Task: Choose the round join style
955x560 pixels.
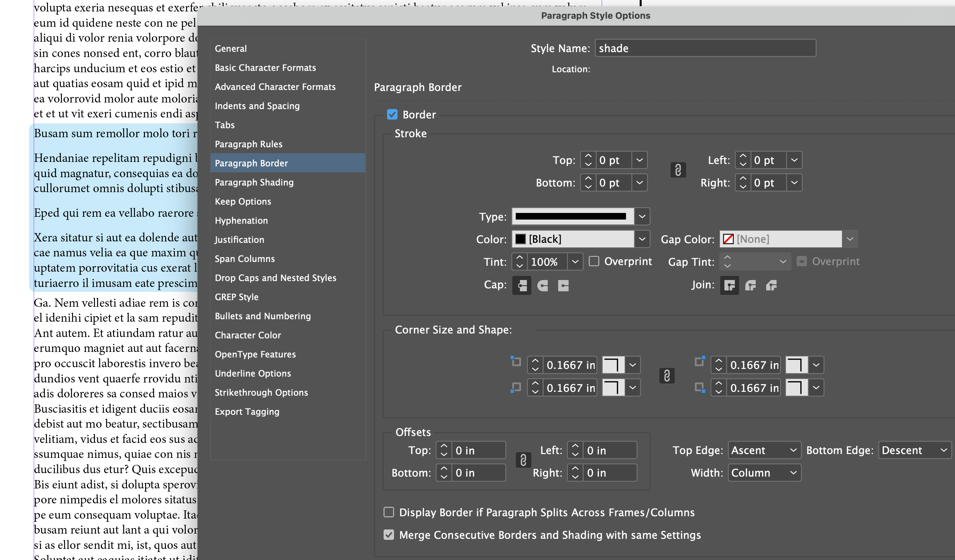Action: point(751,286)
